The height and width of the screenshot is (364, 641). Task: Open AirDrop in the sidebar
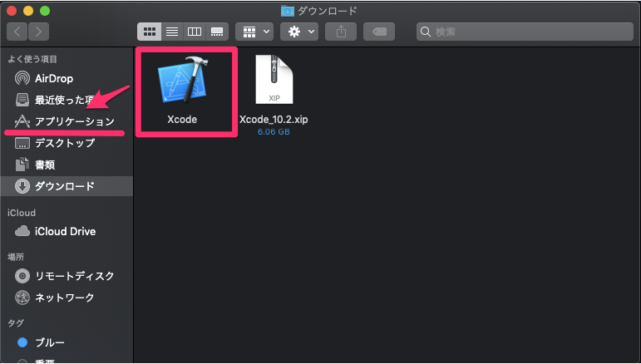pyautogui.click(x=67, y=78)
